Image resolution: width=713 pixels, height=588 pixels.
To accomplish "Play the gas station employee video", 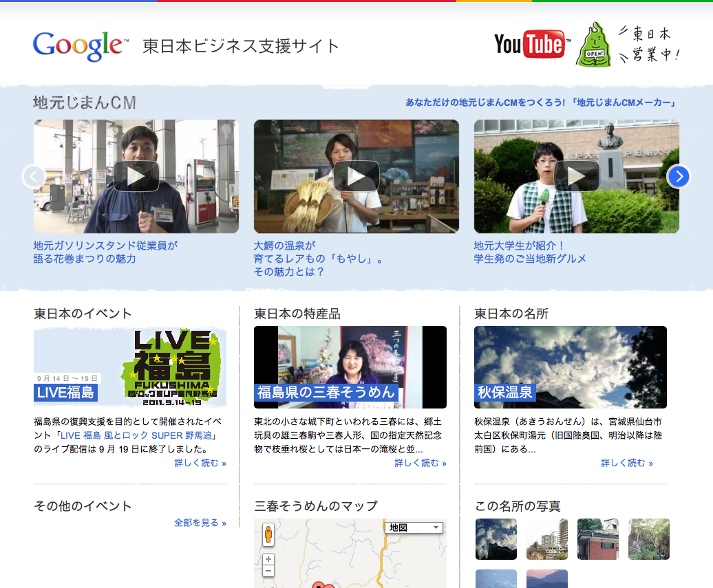I will tap(136, 176).
